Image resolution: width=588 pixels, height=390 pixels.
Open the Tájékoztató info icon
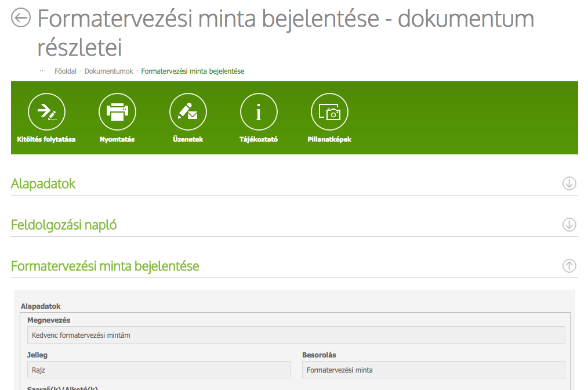259,112
